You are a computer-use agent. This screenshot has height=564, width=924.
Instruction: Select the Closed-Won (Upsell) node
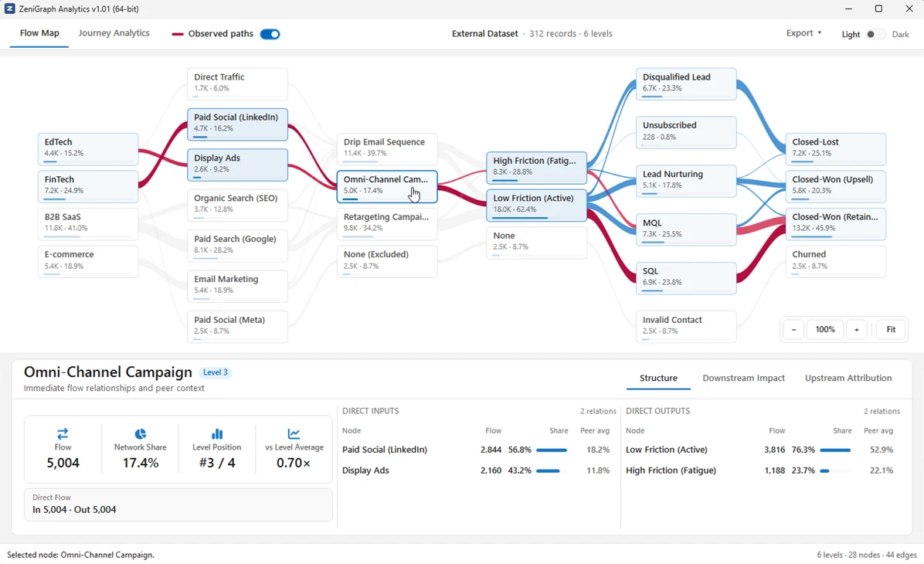pos(836,186)
